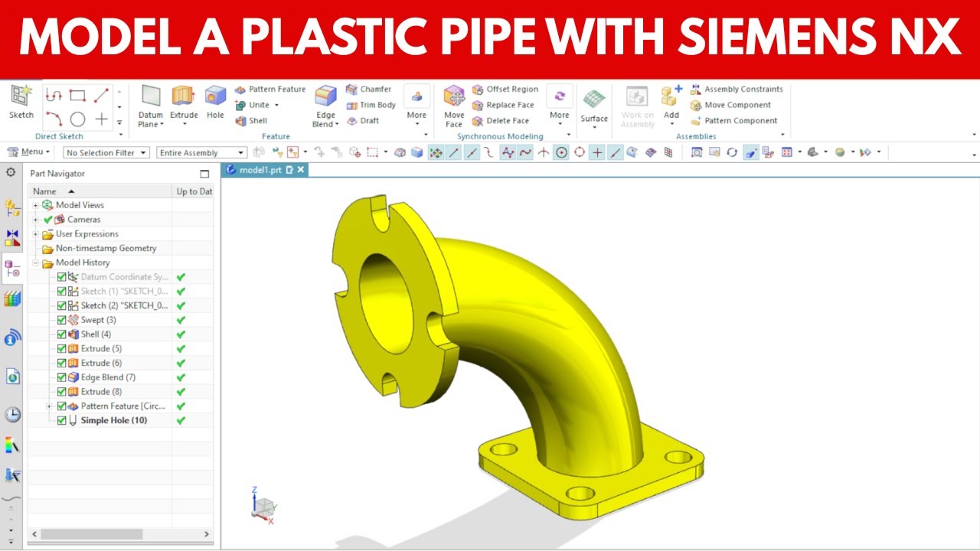Choose Offset Region command

(505, 90)
